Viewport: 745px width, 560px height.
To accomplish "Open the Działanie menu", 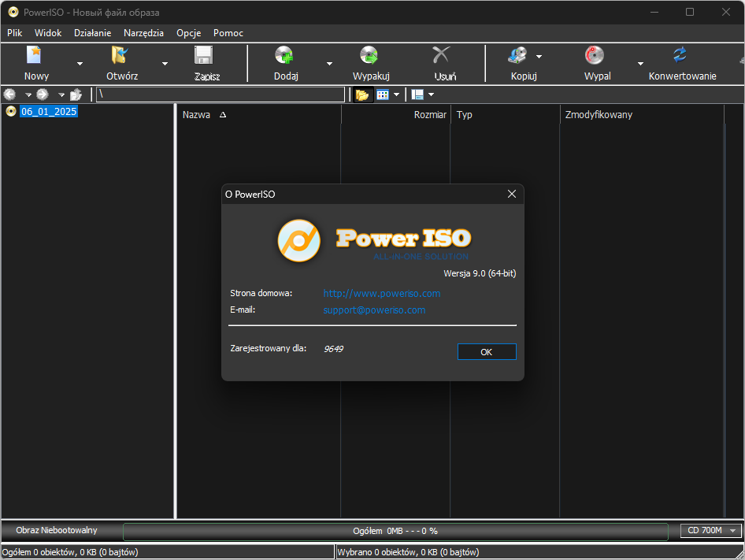I will click(93, 33).
